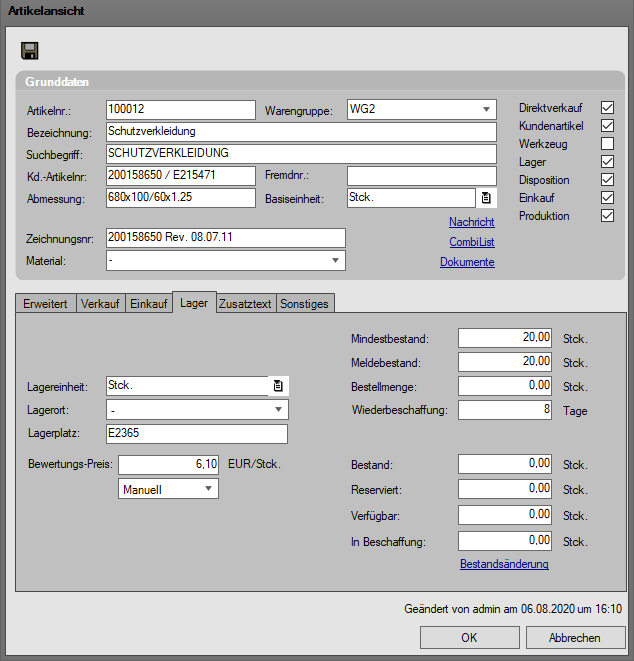Click the EUR/Stck. unit label
634x661 pixels.
(254, 464)
